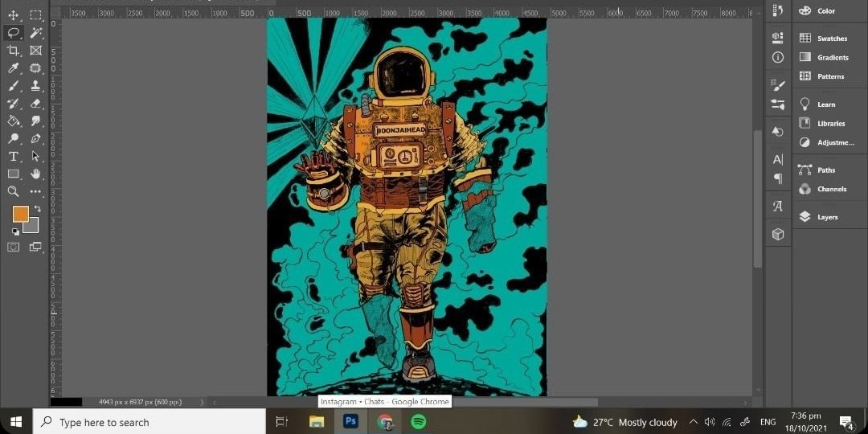Select the Rectangular Marquee tool
The height and width of the screenshot is (434, 868).
tap(36, 15)
